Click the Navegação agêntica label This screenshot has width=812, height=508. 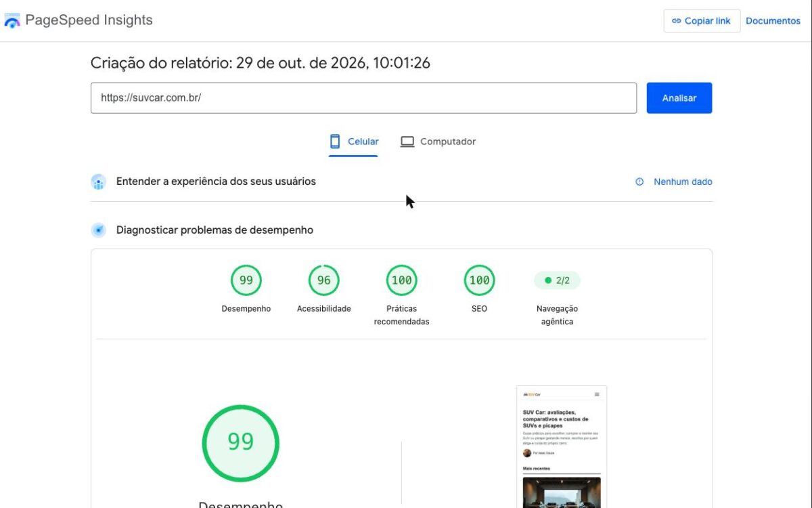557,315
